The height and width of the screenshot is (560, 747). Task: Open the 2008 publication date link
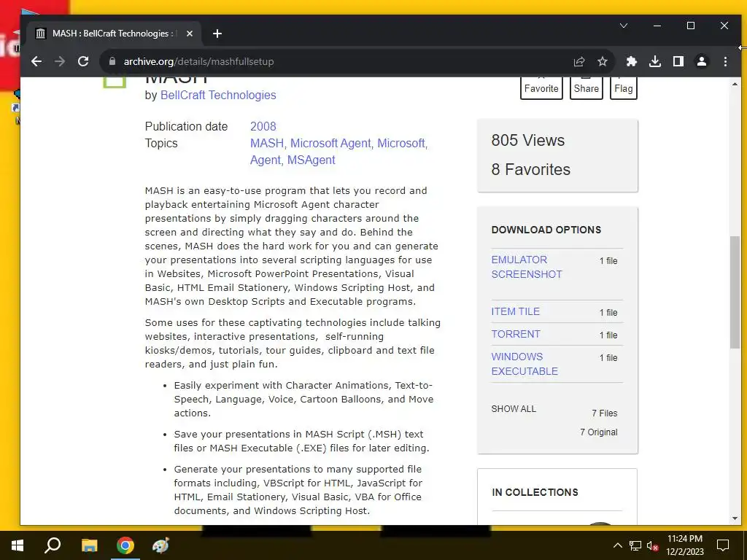click(x=263, y=126)
